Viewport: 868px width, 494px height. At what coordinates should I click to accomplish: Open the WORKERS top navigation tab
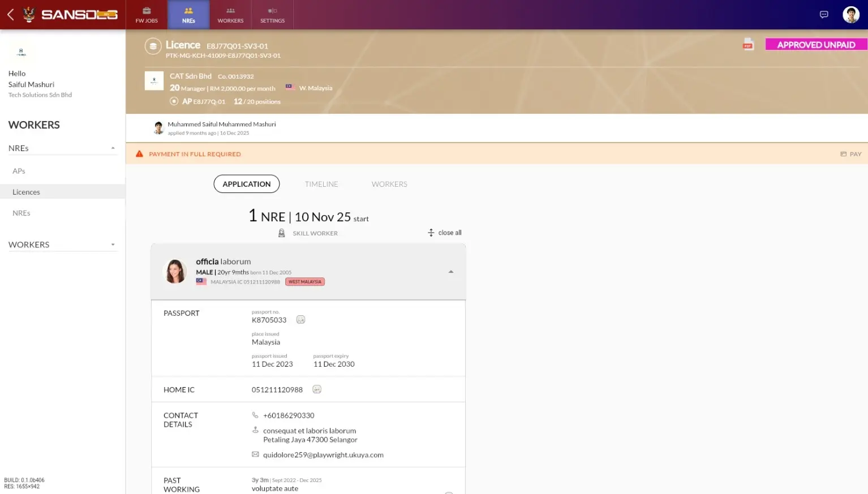(230, 15)
